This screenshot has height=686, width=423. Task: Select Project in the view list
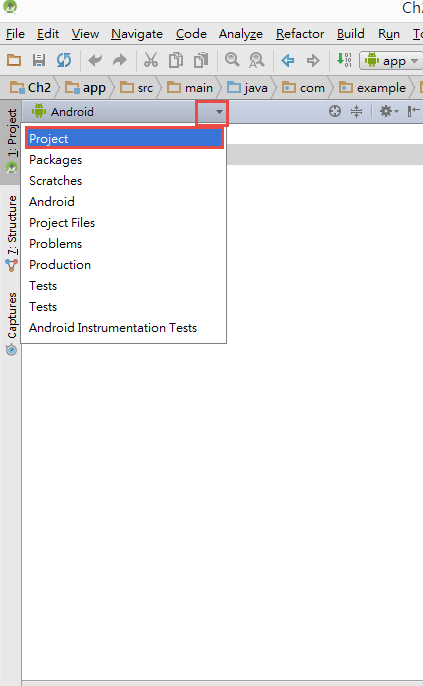(125, 139)
